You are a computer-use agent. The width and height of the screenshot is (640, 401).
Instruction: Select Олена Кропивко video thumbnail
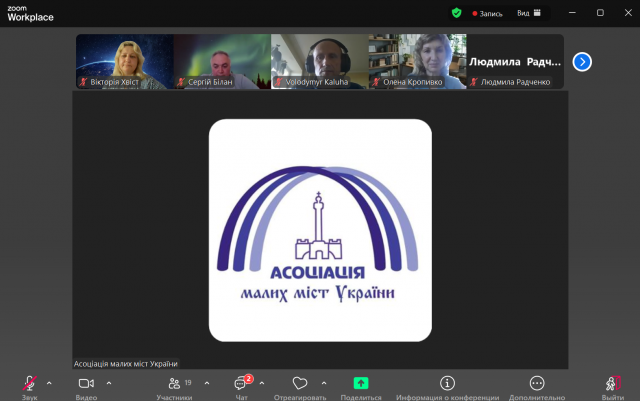point(418,61)
